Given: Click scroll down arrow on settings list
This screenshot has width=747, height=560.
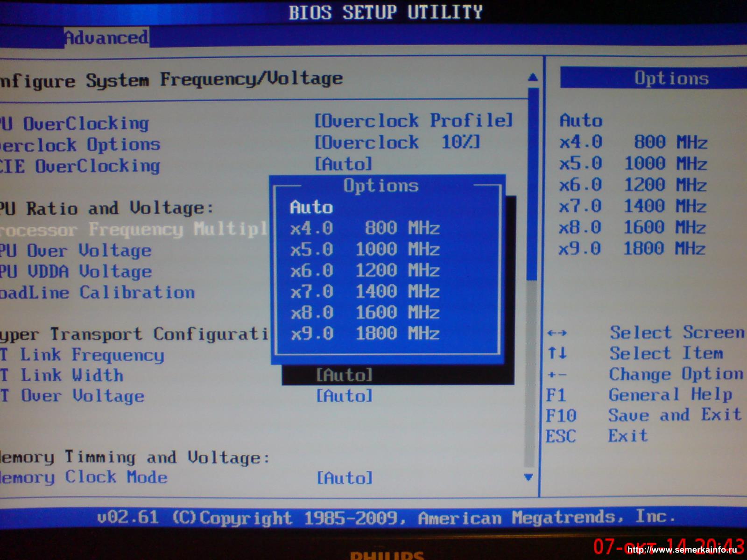Looking at the screenshot, I should click(529, 477).
